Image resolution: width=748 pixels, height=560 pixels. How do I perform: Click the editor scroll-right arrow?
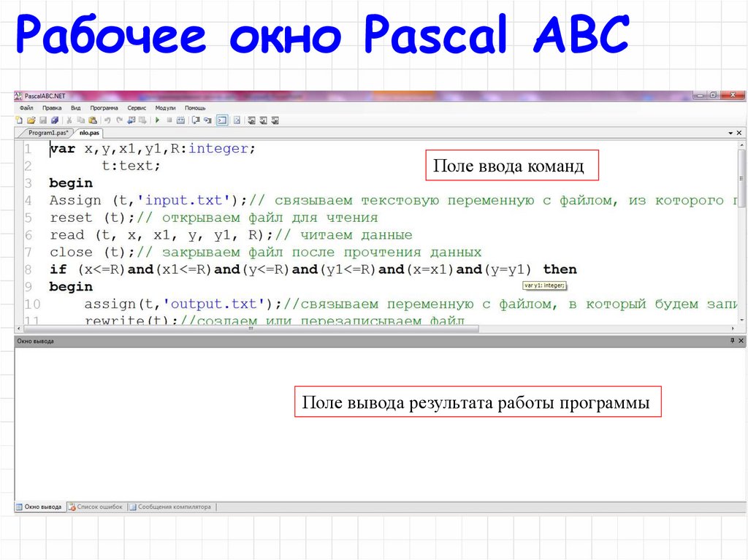[733, 328]
